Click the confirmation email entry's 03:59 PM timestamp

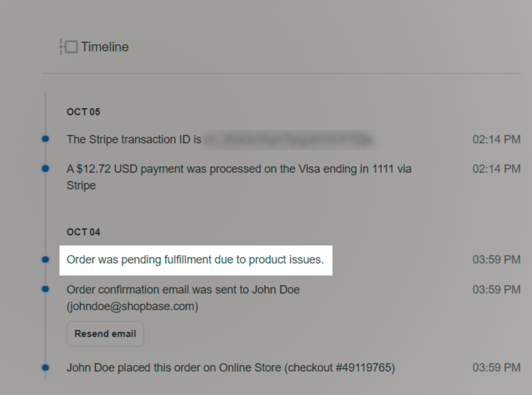(496, 290)
